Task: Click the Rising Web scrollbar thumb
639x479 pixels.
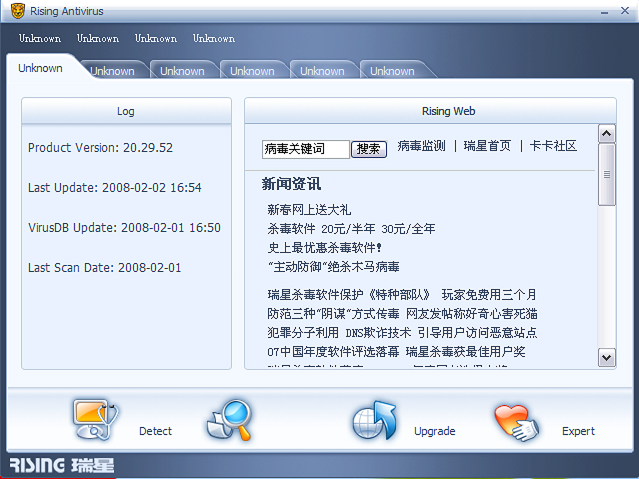Action: (x=607, y=174)
